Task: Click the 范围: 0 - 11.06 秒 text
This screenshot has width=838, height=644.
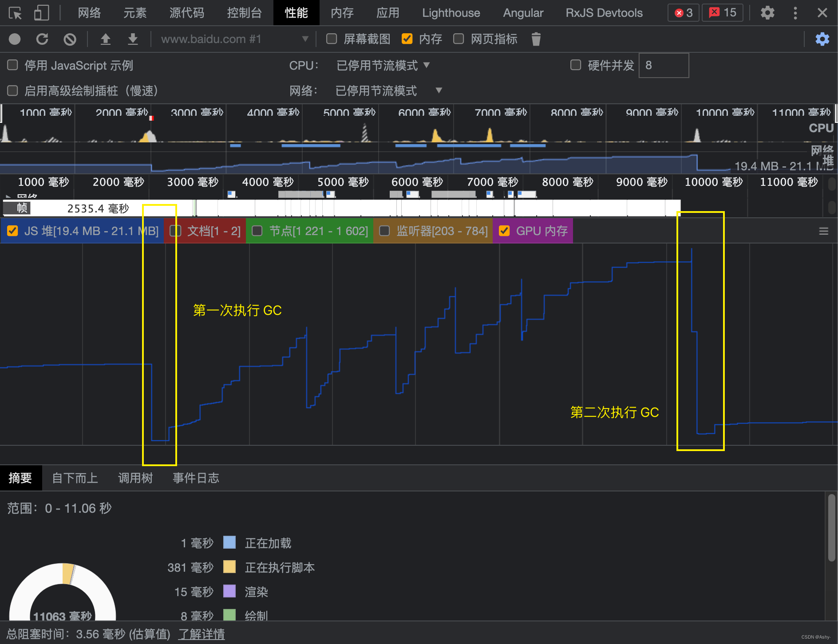Action: pyautogui.click(x=59, y=508)
